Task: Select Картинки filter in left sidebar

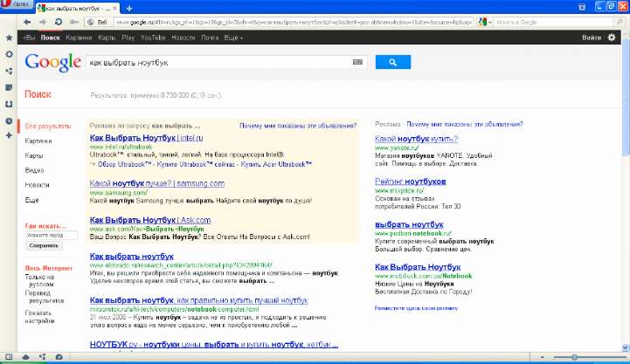Action: coord(38,141)
